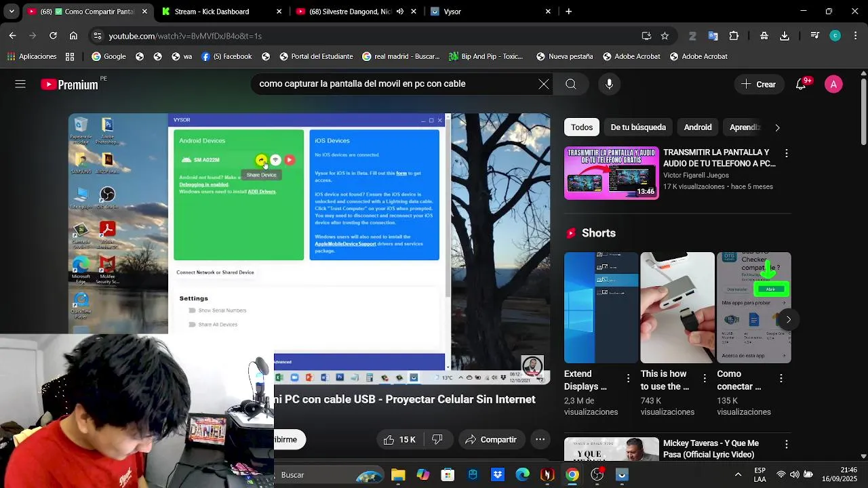Open the This is how to use short
This screenshot has height=488, width=868.
[x=677, y=308]
